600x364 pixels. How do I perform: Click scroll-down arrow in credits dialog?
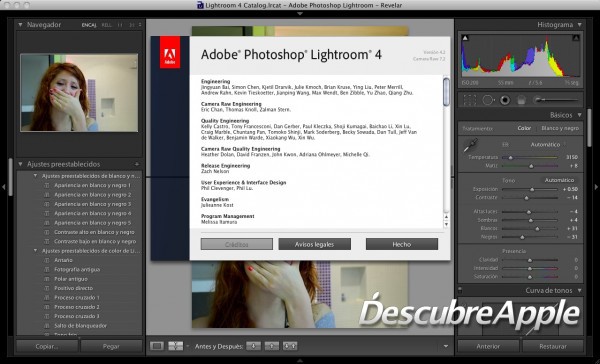pyautogui.click(x=446, y=224)
